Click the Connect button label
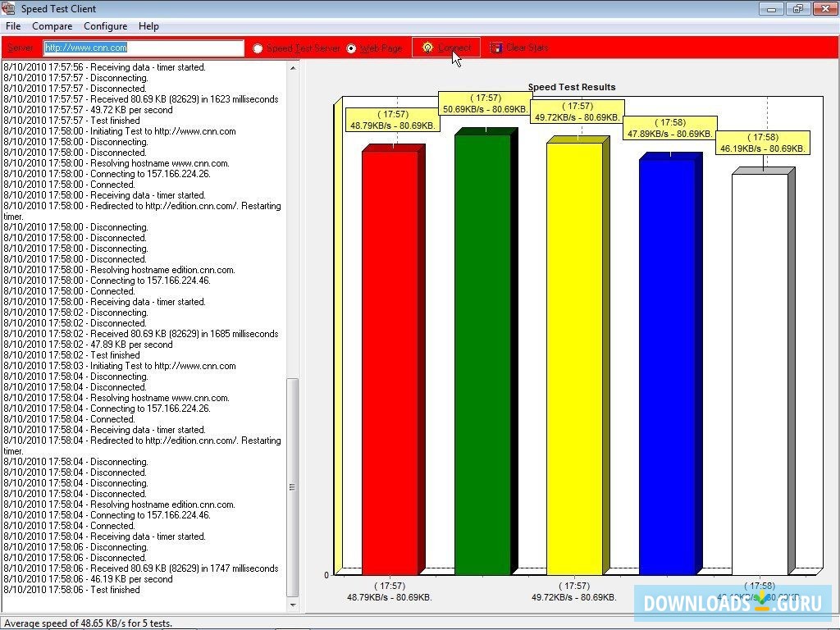This screenshot has width=840, height=630. point(454,48)
